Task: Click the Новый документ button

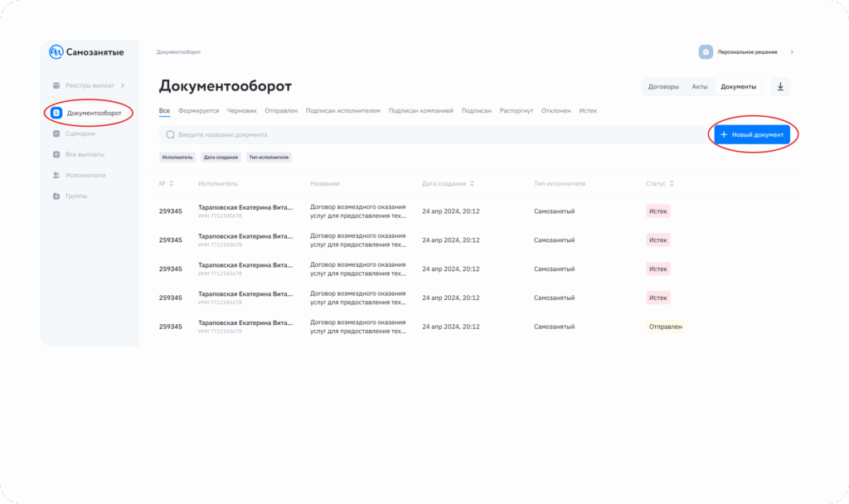Action: click(752, 134)
